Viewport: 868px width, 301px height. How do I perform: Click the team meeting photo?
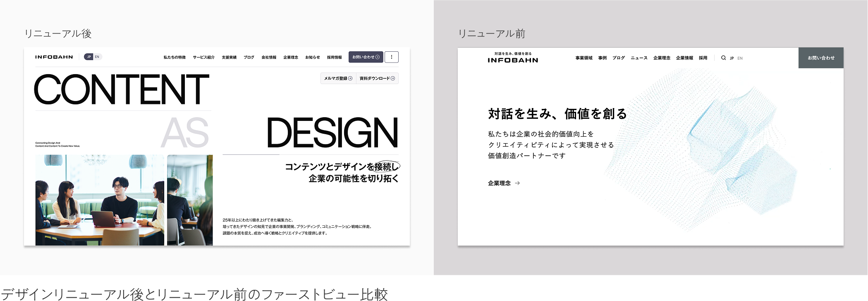pos(100,200)
